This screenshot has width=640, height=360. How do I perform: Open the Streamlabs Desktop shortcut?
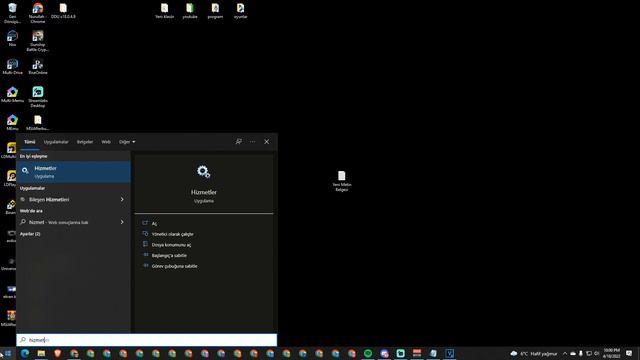click(38, 97)
